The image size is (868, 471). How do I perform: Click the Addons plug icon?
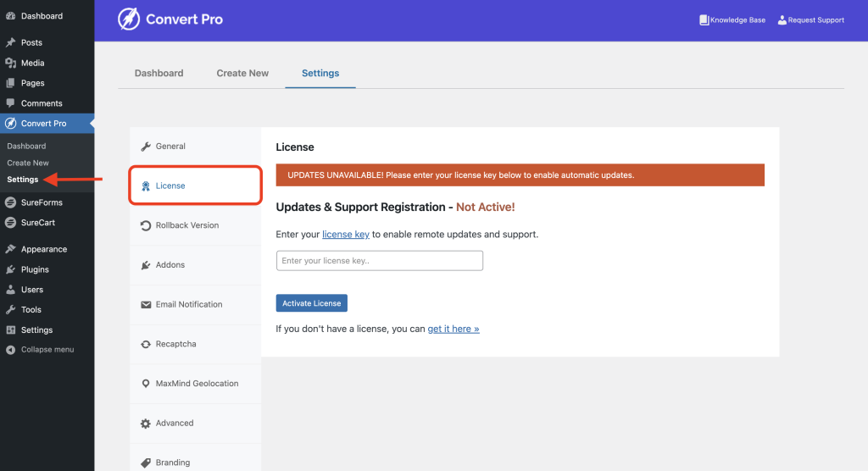146,265
